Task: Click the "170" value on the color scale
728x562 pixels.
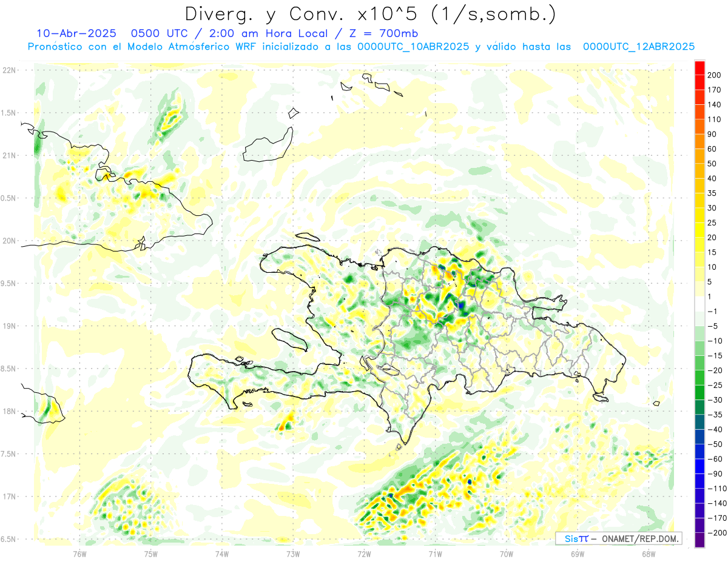Action: (714, 90)
